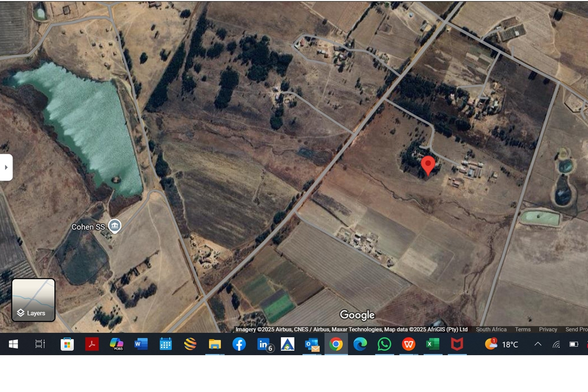Open File Explorer from the taskbar
This screenshot has width=588, height=392.
[x=215, y=344]
